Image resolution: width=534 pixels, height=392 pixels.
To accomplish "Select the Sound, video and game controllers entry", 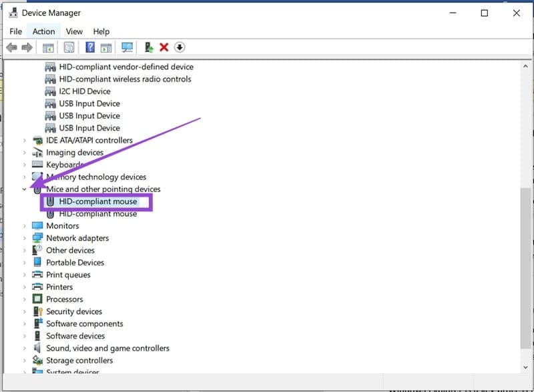I will (x=108, y=347).
